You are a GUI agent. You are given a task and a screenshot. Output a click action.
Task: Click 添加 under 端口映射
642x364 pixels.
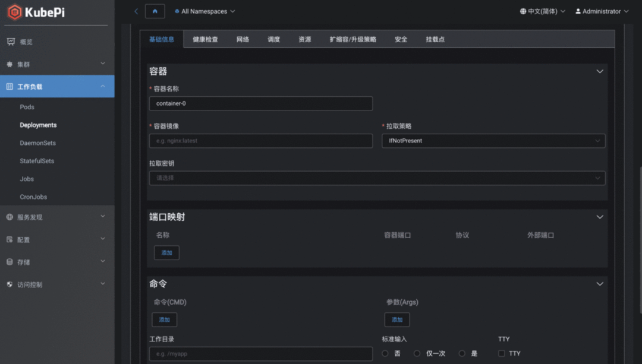coord(166,253)
